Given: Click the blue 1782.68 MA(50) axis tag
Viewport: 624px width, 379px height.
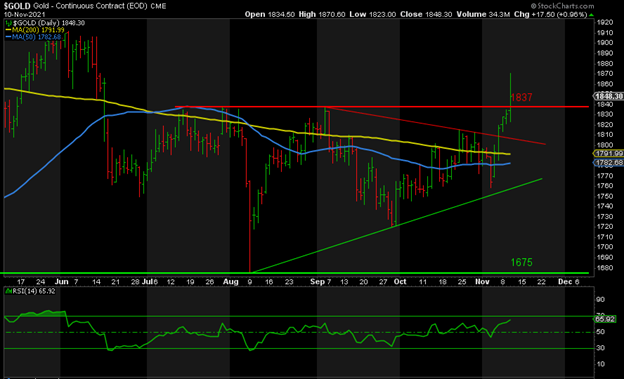Looking at the screenshot, I should 608,163.
